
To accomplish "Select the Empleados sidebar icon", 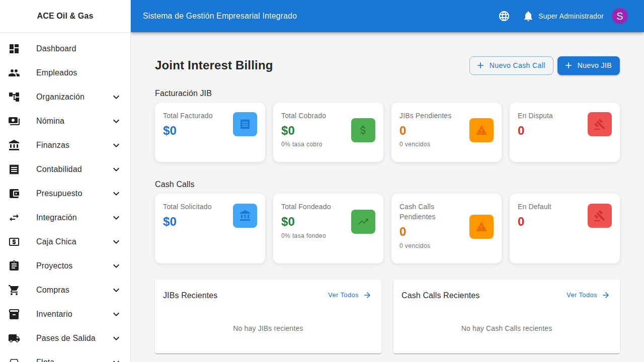I will [x=14, y=72].
